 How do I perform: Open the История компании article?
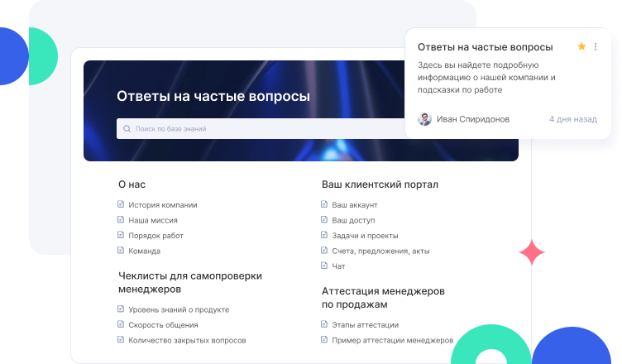tap(162, 205)
